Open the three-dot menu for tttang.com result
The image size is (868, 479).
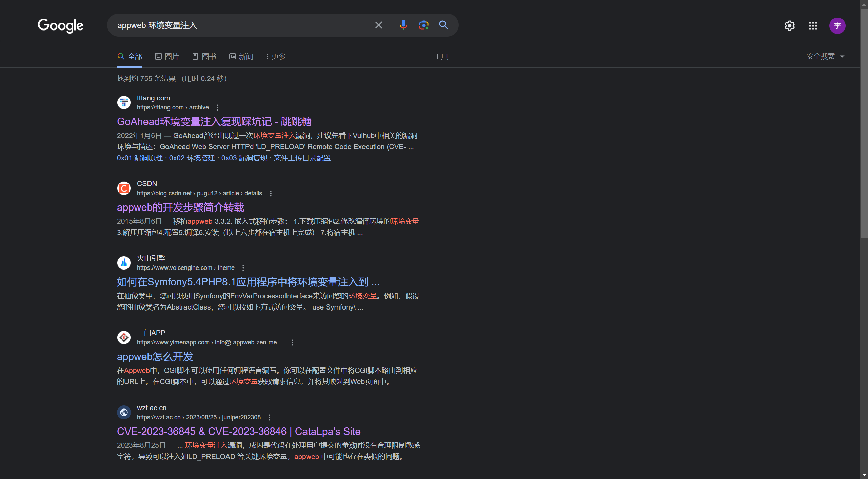217,107
